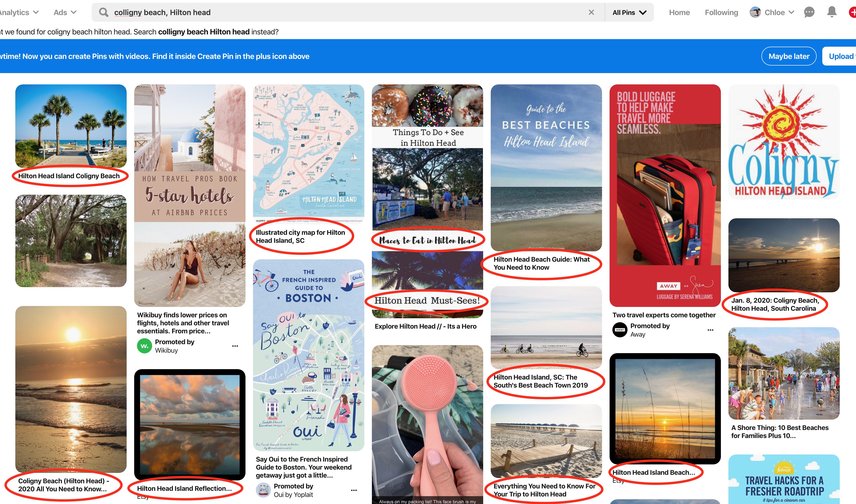Expand the Ads menu

pos(65,12)
